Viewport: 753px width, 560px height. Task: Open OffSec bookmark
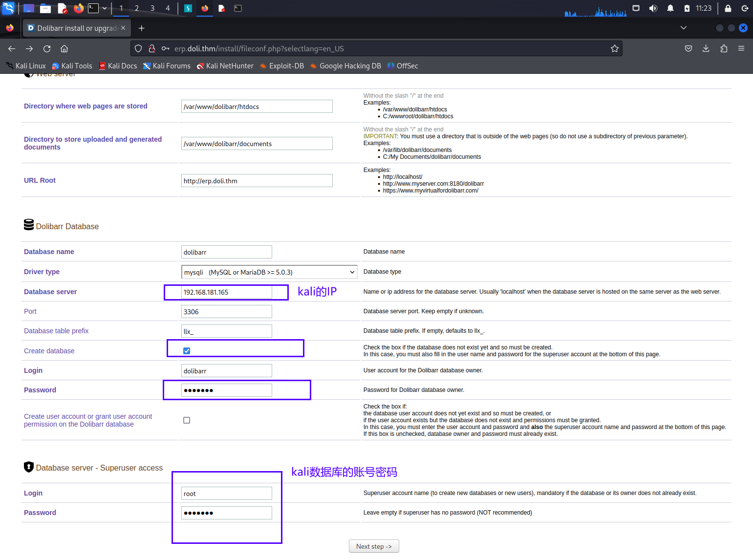(403, 66)
